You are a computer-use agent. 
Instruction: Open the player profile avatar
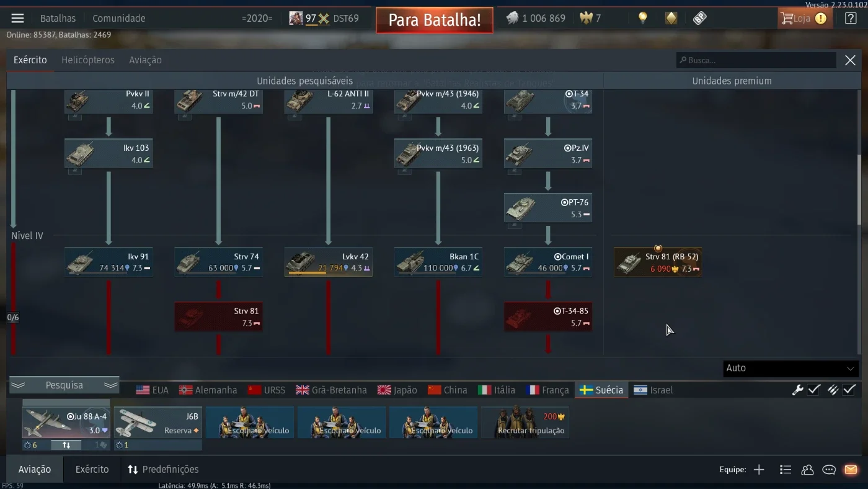(296, 18)
